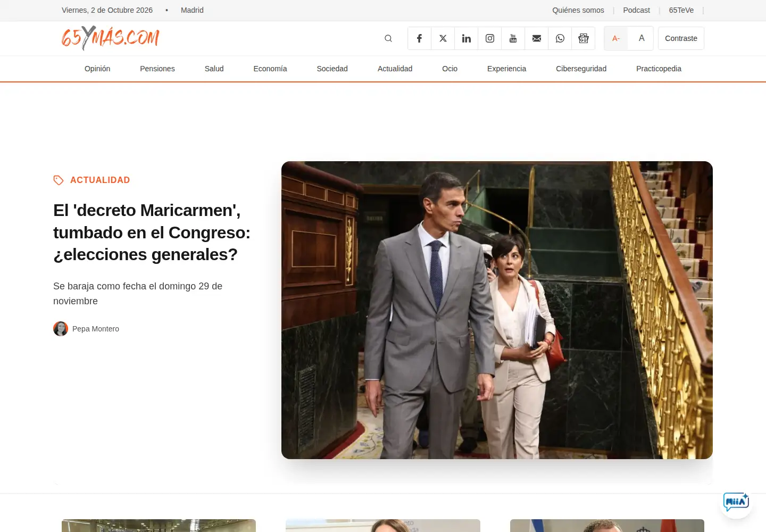
Task: Click the 65YMÁS.COM logo
Action: 110,38
